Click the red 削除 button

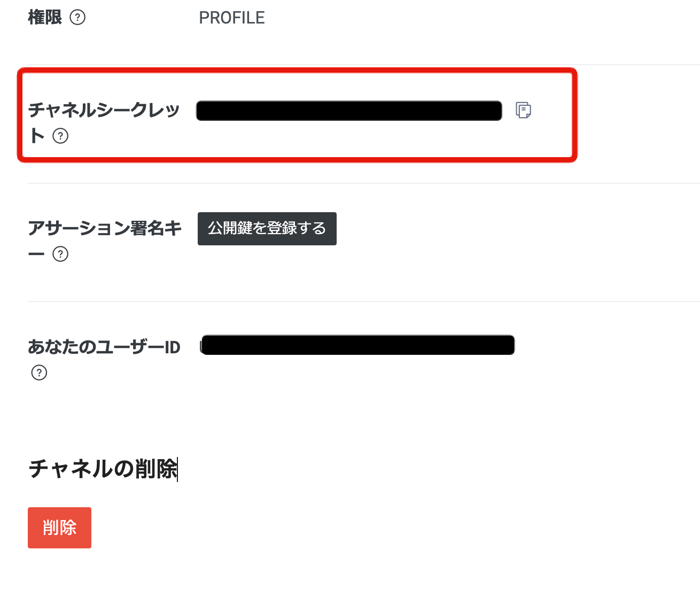[59, 528]
